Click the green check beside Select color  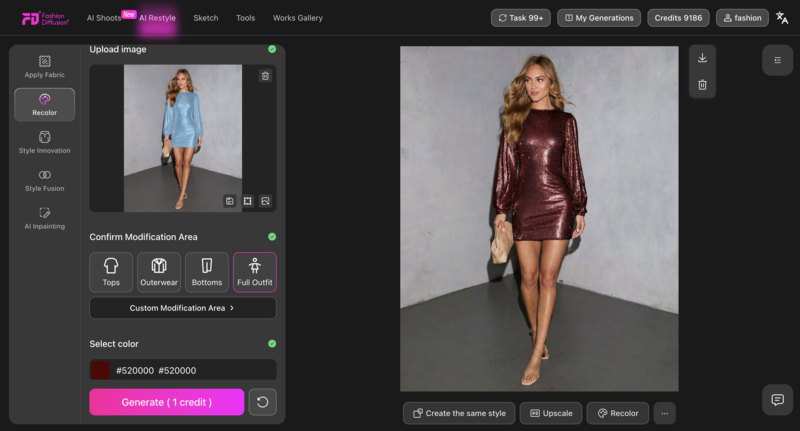pyautogui.click(x=272, y=343)
